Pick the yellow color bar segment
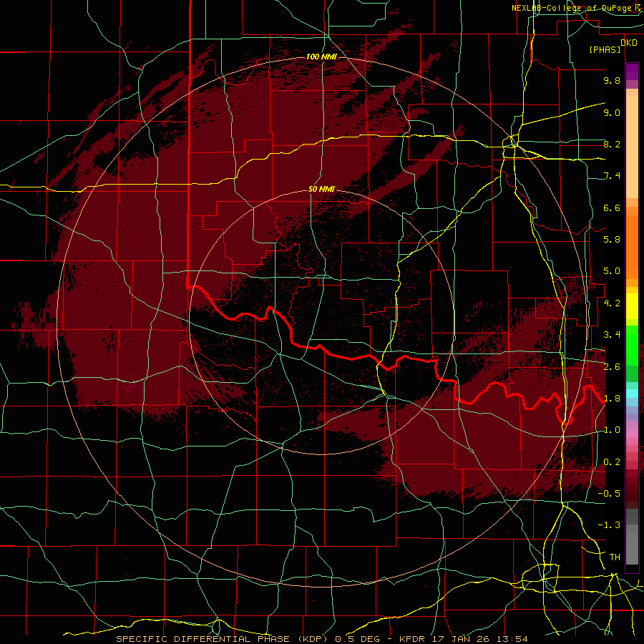 (632, 306)
